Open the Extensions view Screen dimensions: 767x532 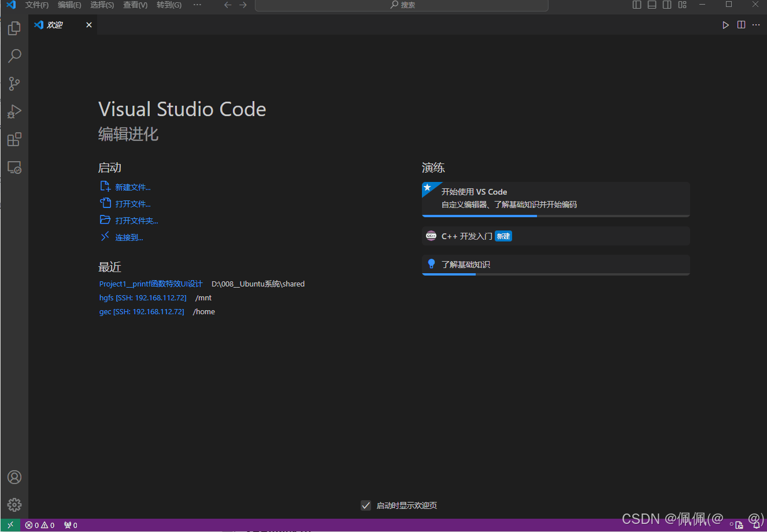[14, 139]
